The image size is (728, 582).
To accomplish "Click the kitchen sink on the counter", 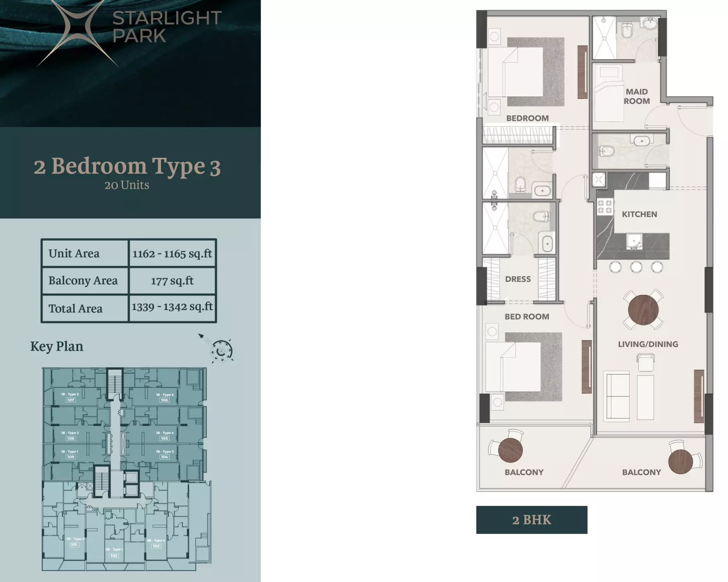I will [x=634, y=241].
